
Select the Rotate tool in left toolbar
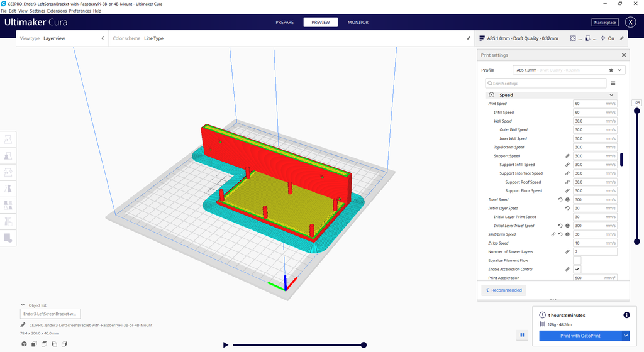coord(8,172)
